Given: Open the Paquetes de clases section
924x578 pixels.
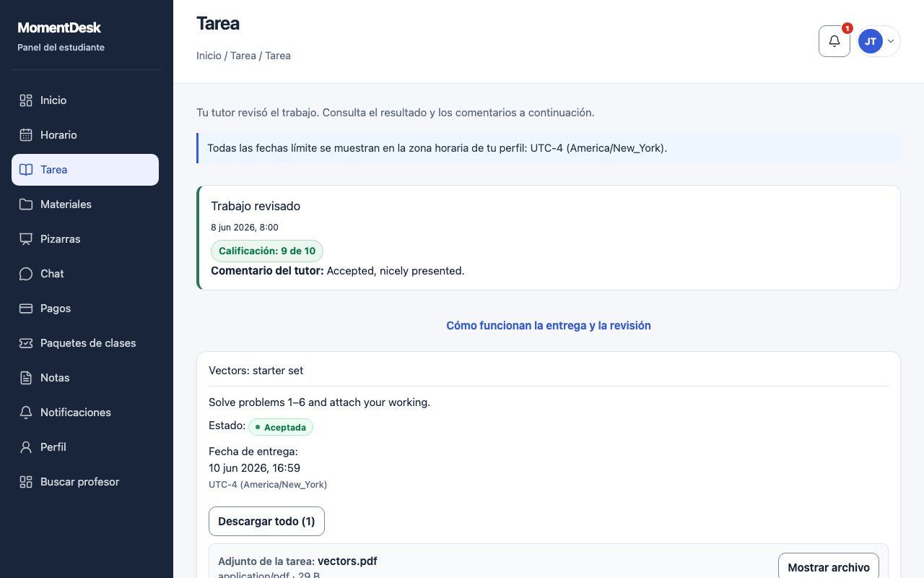Looking at the screenshot, I should click(x=85, y=343).
